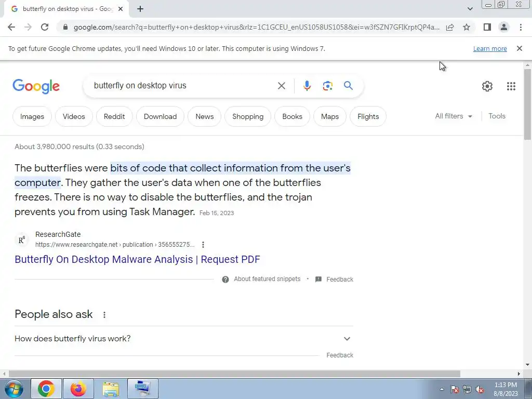This screenshot has height=399, width=532.
Task: Click the vertical page scrollbar
Action: 527,104
